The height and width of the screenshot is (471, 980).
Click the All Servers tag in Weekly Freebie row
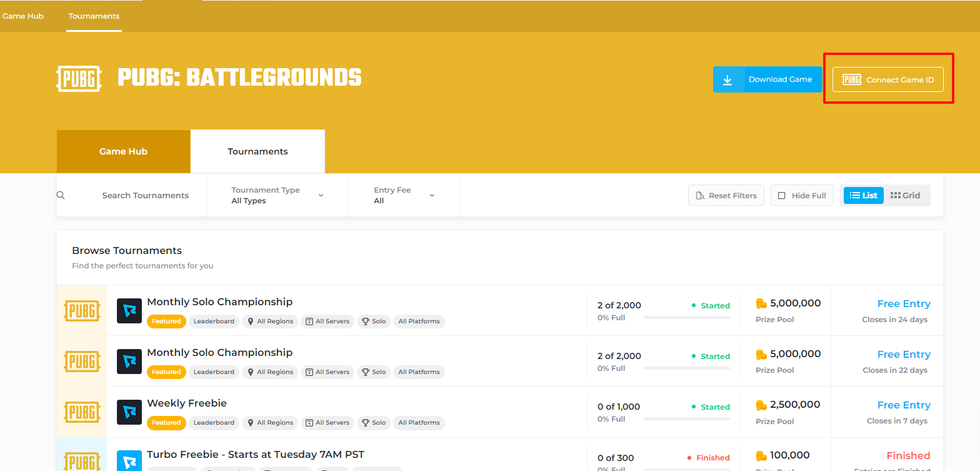[x=327, y=423]
